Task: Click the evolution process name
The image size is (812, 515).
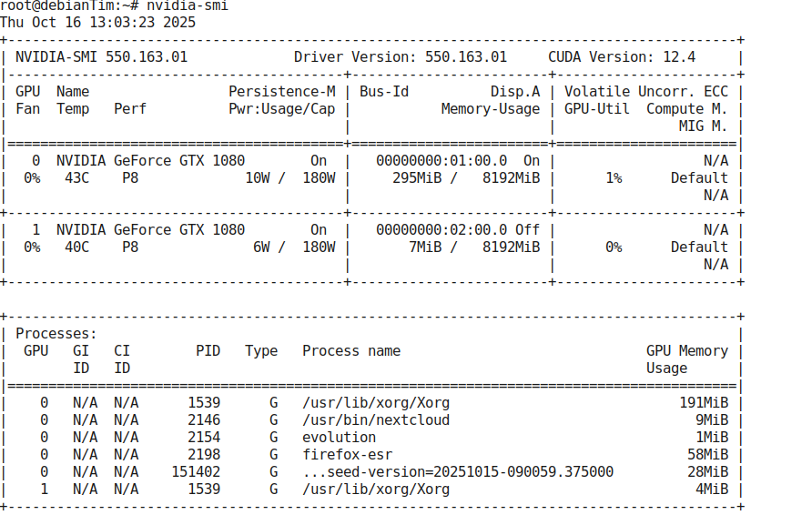Action: point(339,437)
